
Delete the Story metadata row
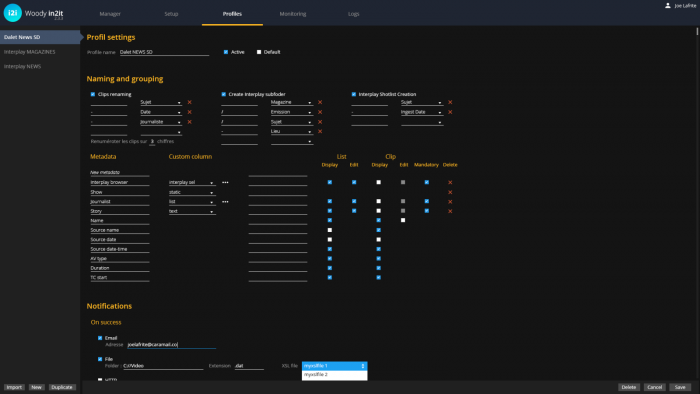(450, 211)
